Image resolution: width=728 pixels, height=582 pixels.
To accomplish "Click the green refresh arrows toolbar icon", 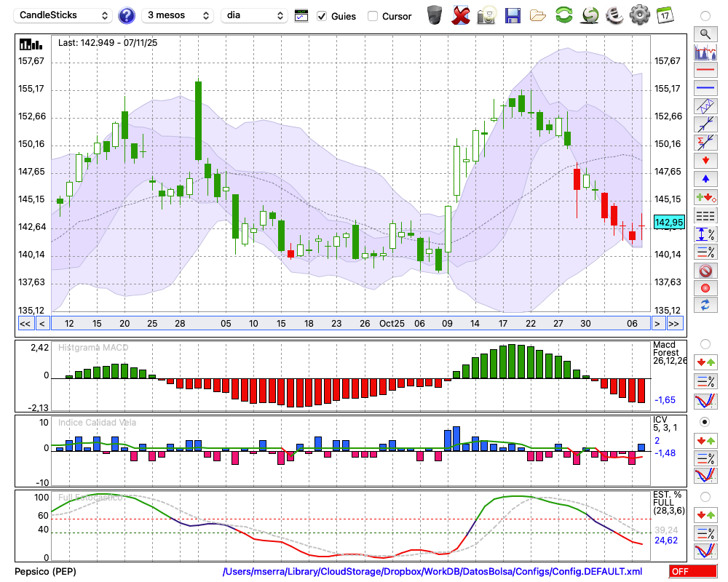I will pos(563,15).
